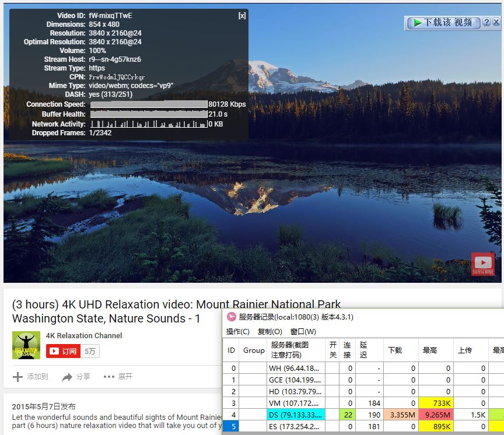Viewport: 504px width, 435px height.
Task: Toggle the 开关 cell for WH server
Action: click(332, 368)
